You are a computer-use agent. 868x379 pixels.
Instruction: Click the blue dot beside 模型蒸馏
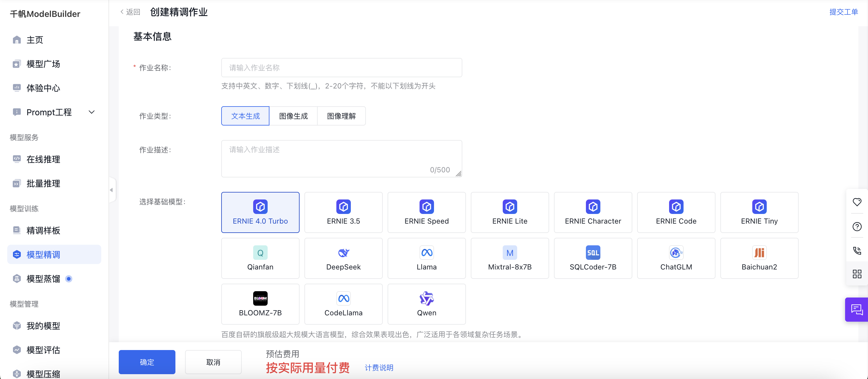69,279
